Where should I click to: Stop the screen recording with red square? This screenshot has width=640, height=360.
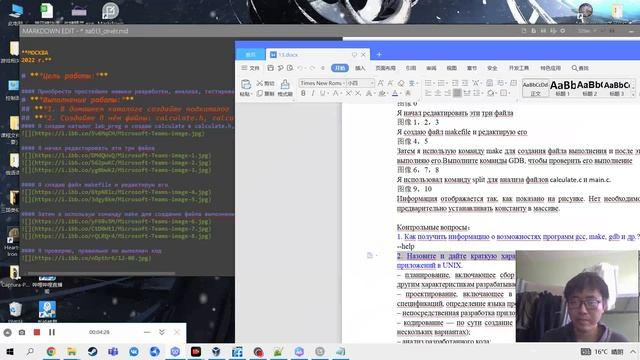click(x=37, y=332)
